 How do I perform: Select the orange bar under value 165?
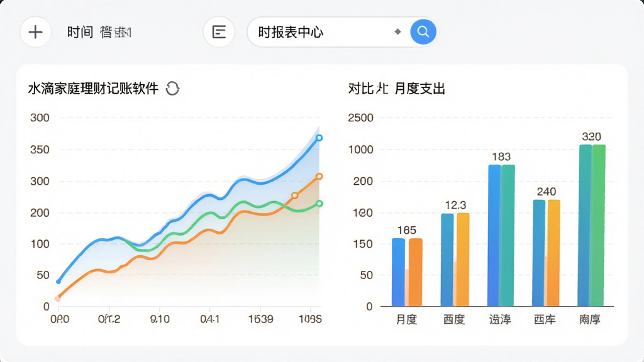415,272
